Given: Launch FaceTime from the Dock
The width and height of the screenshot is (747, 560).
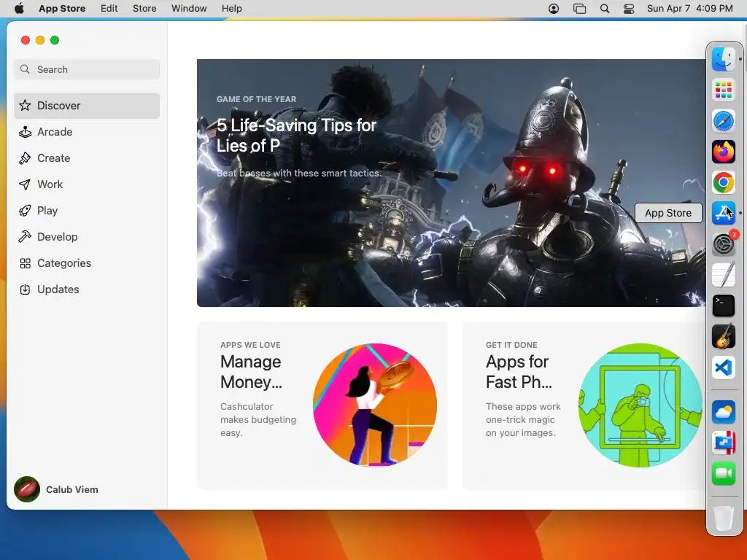Looking at the screenshot, I should tap(723, 473).
